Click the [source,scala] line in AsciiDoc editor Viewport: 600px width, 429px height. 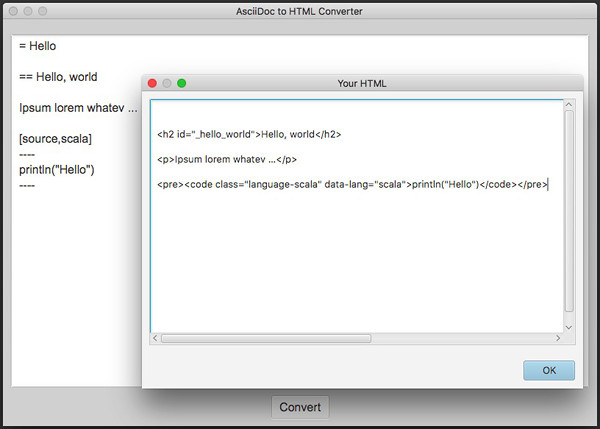(55, 139)
